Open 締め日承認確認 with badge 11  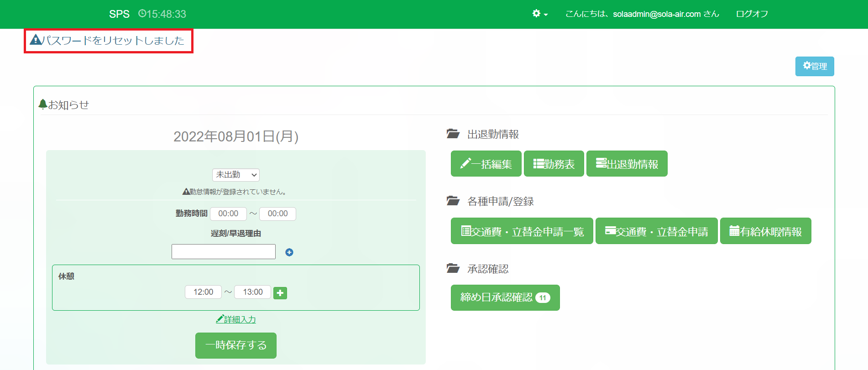(x=505, y=297)
